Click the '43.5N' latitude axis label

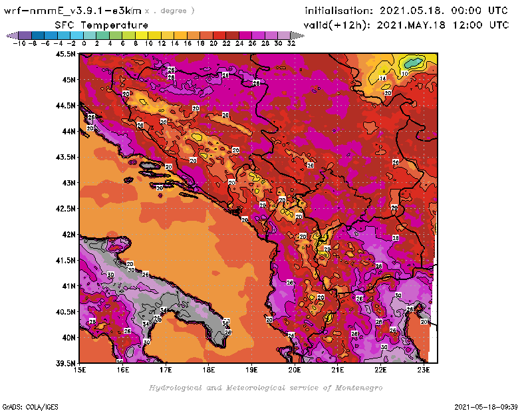[65, 157]
